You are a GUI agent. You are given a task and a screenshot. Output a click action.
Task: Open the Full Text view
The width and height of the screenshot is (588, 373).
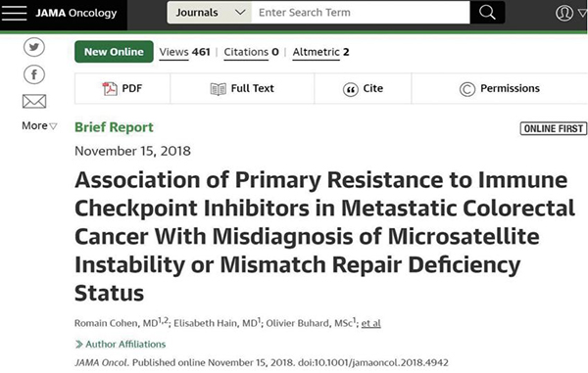click(242, 88)
